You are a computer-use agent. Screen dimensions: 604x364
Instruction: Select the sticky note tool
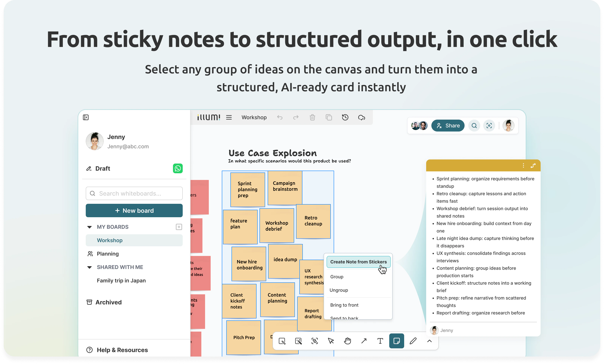(x=396, y=341)
